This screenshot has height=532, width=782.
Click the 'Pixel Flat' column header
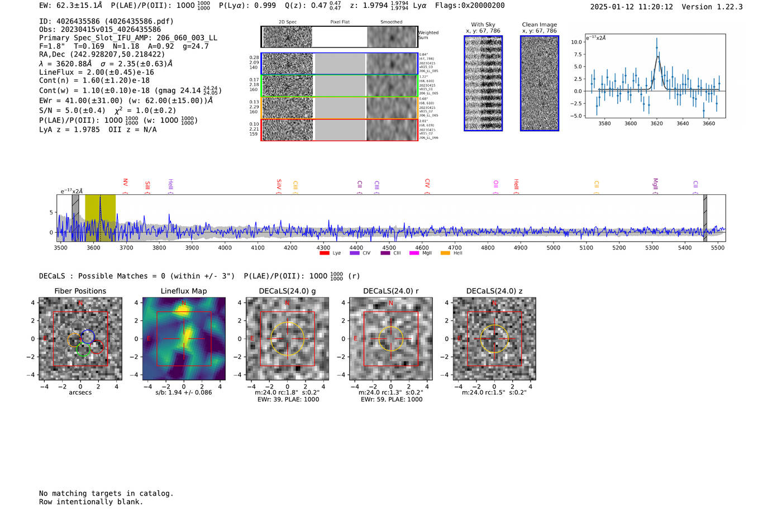[340, 22]
